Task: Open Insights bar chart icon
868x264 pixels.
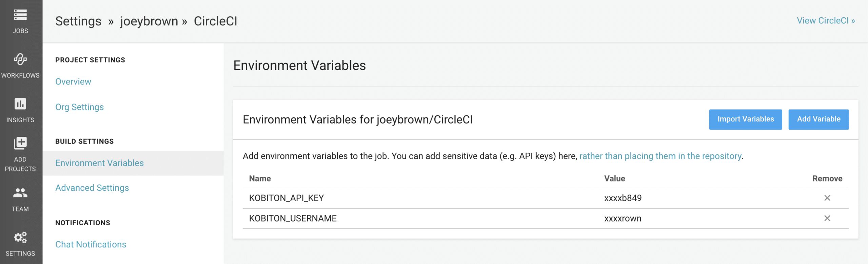Action: point(20,104)
